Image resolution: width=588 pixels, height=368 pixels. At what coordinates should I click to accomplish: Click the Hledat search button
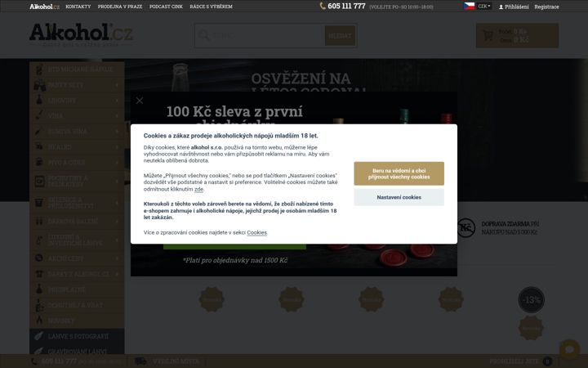(x=340, y=36)
